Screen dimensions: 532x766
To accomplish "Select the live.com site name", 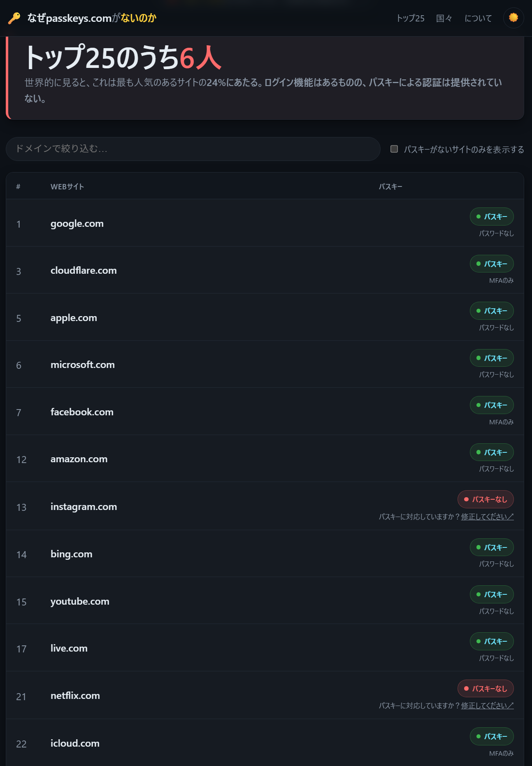I will pos(69,648).
